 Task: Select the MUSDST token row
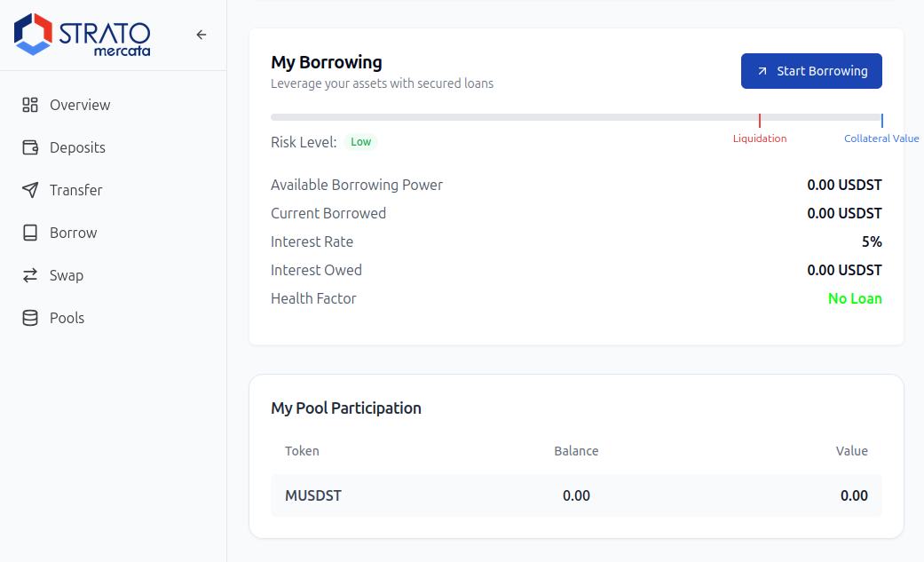click(312, 495)
